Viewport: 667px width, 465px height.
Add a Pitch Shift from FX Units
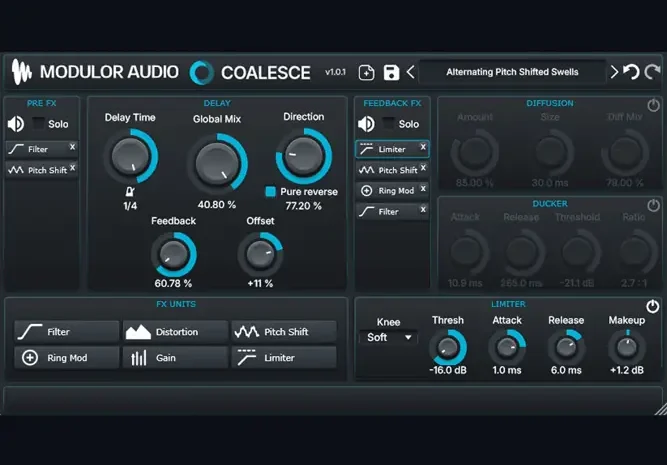point(284,332)
